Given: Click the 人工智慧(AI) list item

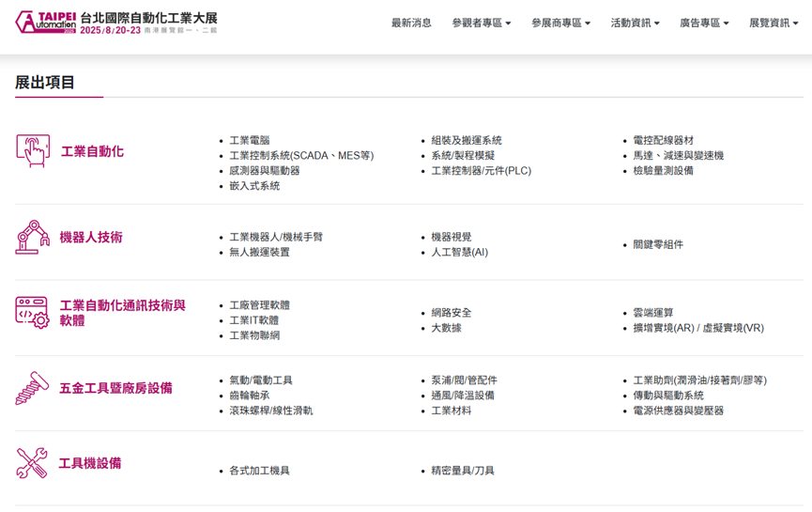Looking at the screenshot, I should 460,253.
